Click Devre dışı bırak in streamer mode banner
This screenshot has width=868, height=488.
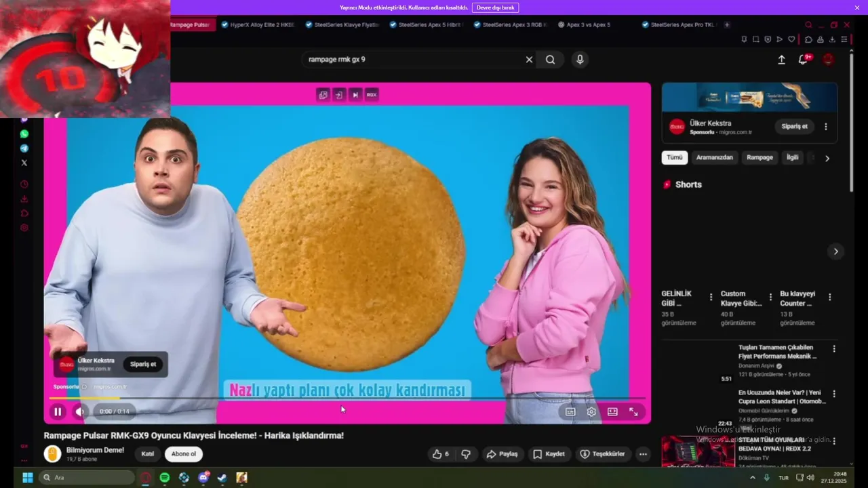point(495,7)
